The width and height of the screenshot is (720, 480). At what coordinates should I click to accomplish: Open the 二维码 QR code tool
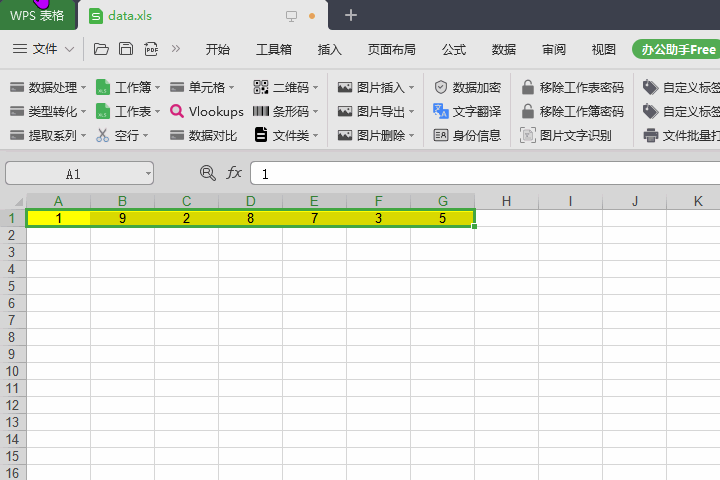(x=286, y=87)
